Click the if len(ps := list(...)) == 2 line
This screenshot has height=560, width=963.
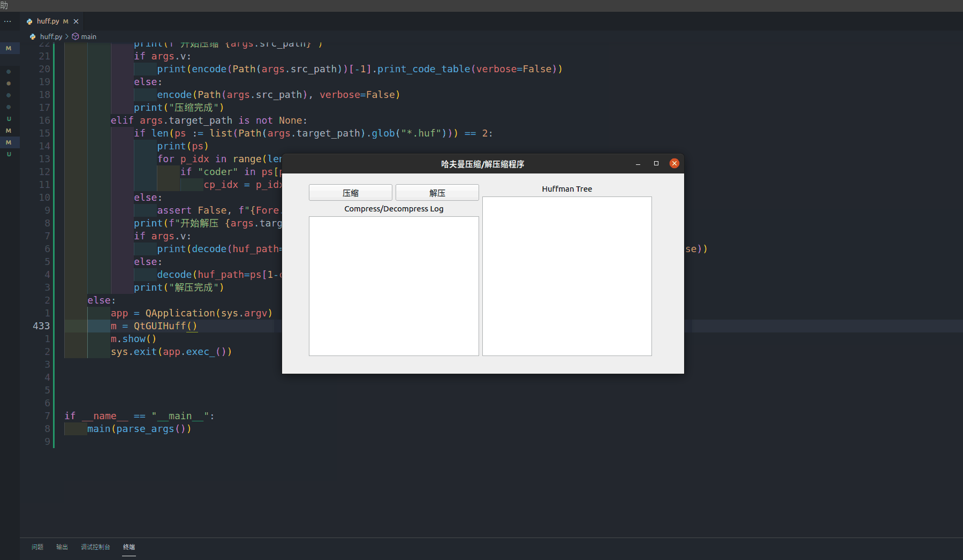pos(313,133)
